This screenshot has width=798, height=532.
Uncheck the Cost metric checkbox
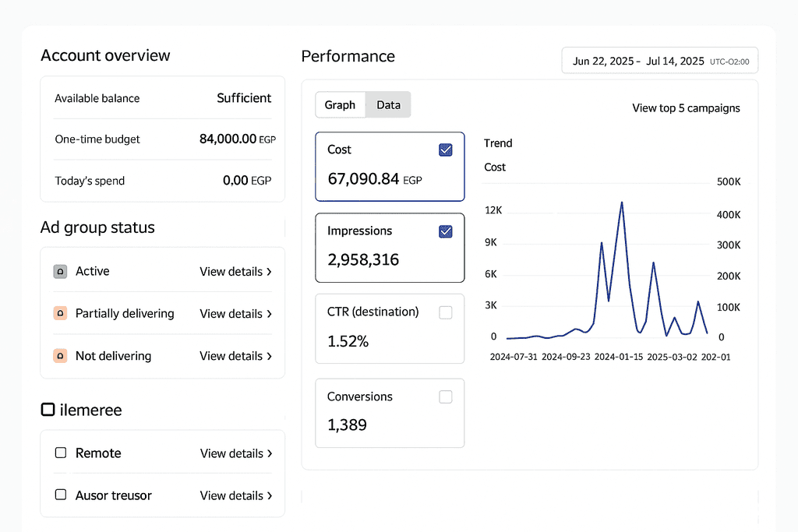coord(446,150)
